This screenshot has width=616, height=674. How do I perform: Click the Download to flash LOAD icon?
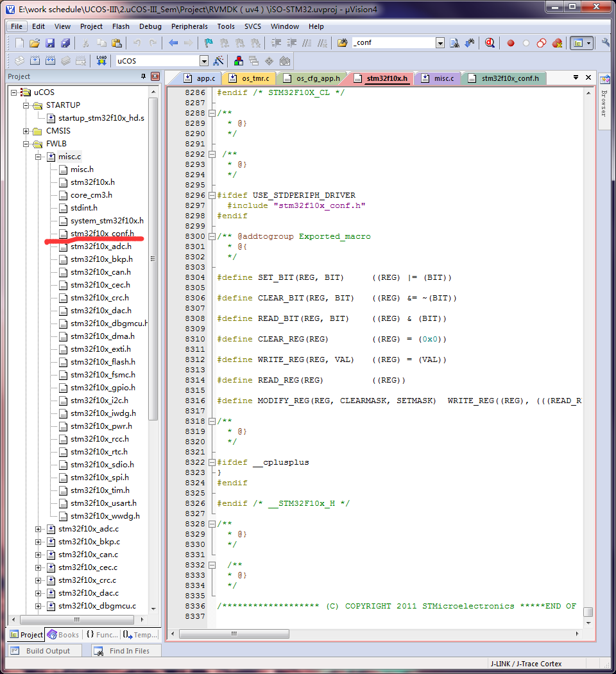click(101, 61)
